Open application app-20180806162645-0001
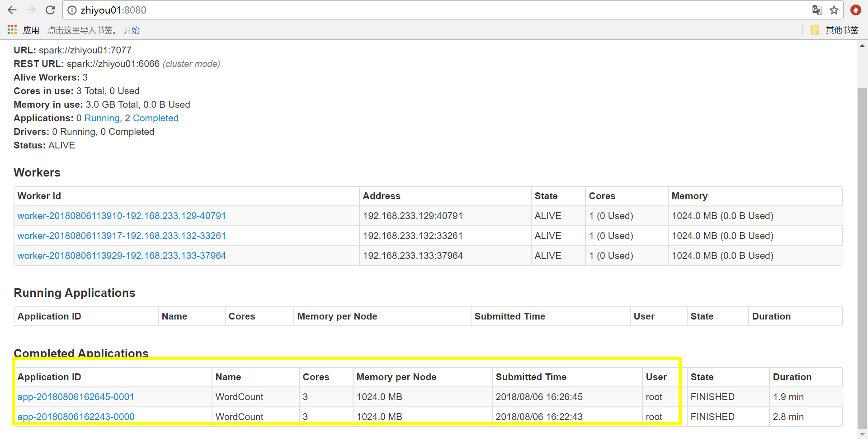The height and width of the screenshot is (439, 868). 76,397
